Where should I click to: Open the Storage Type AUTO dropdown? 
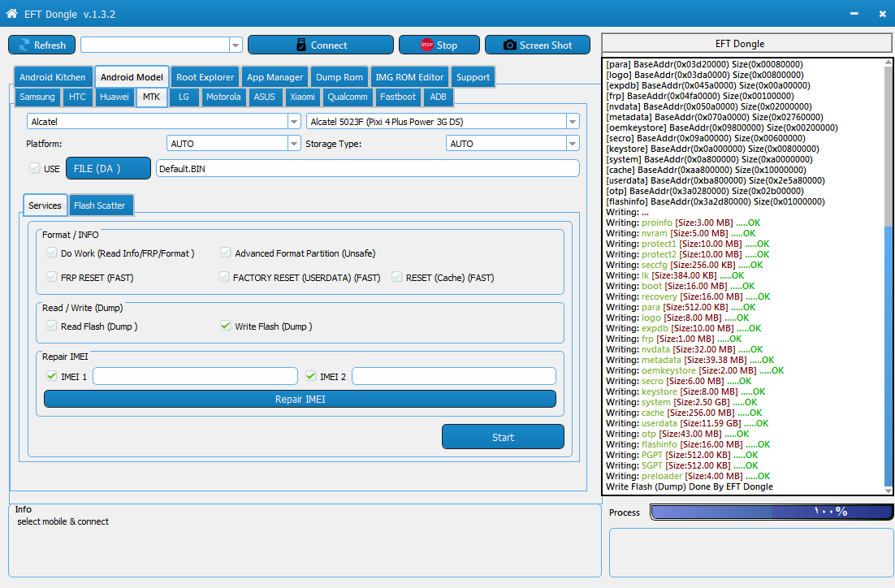[573, 144]
